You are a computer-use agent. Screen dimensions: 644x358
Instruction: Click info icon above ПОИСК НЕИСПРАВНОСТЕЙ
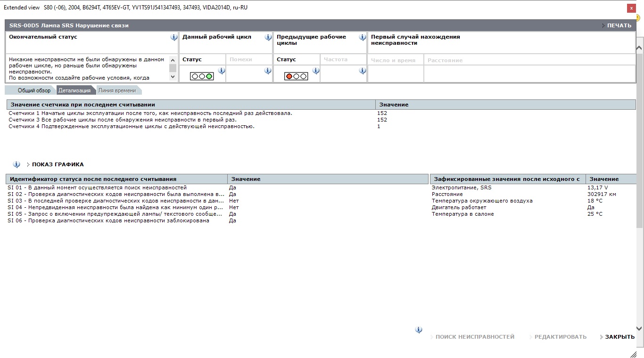419,330
